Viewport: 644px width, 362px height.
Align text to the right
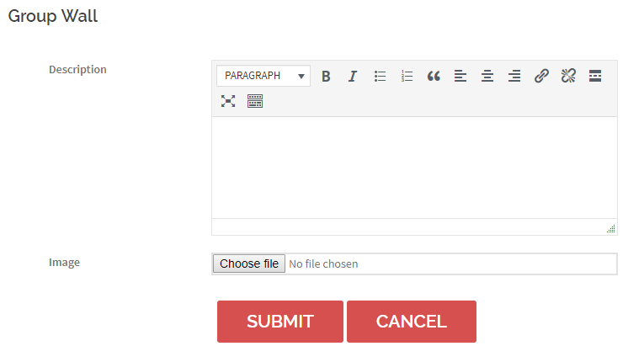tap(514, 76)
